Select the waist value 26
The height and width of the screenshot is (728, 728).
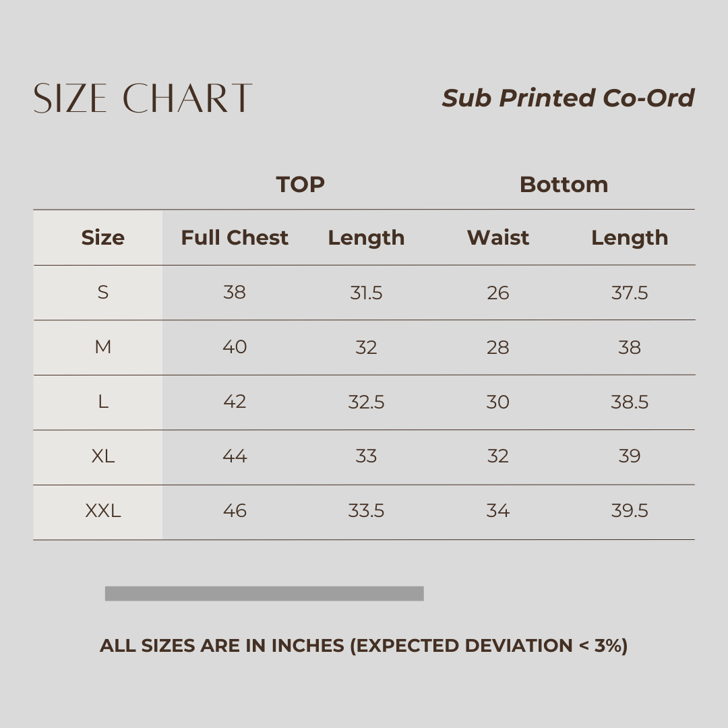point(498,293)
